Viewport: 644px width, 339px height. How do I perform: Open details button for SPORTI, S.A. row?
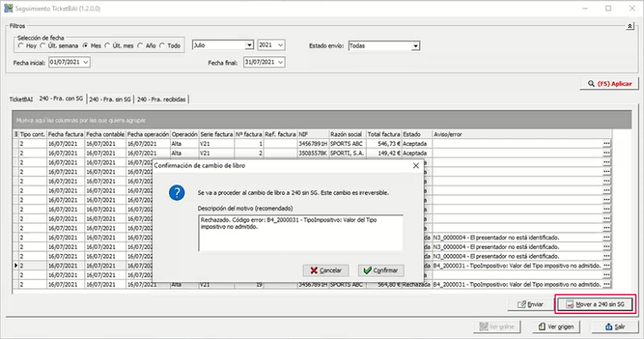click(606, 153)
